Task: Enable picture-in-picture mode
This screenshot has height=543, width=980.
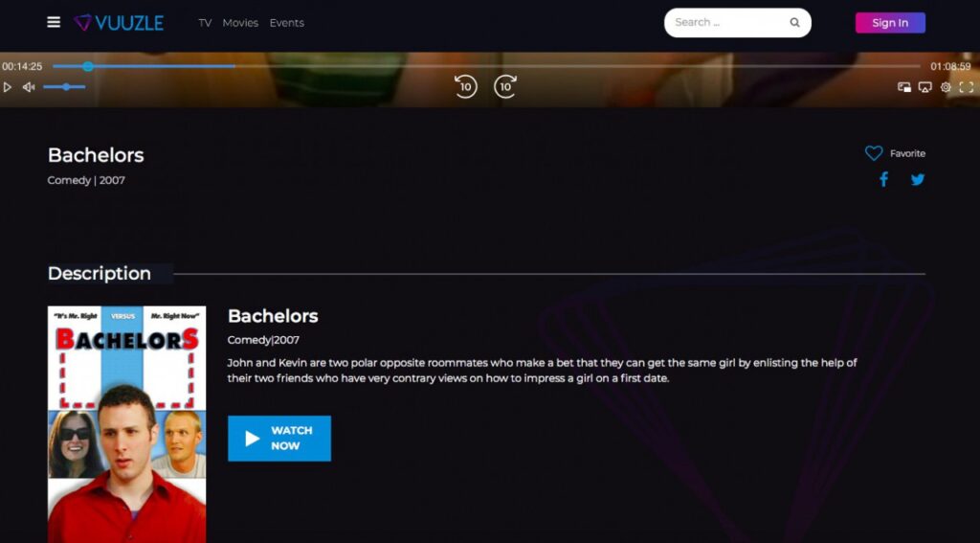Action: pos(903,87)
